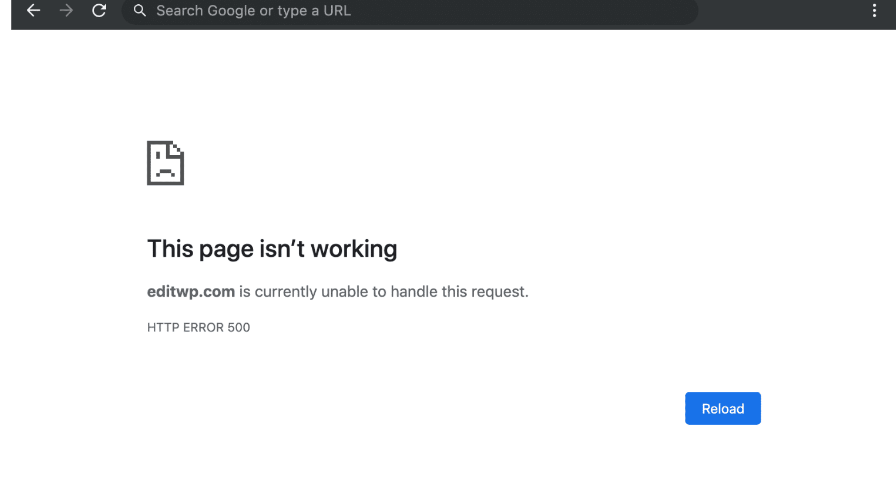Open the three-dot browser menu
The height and width of the screenshot is (490, 896).
pyautogui.click(x=875, y=11)
